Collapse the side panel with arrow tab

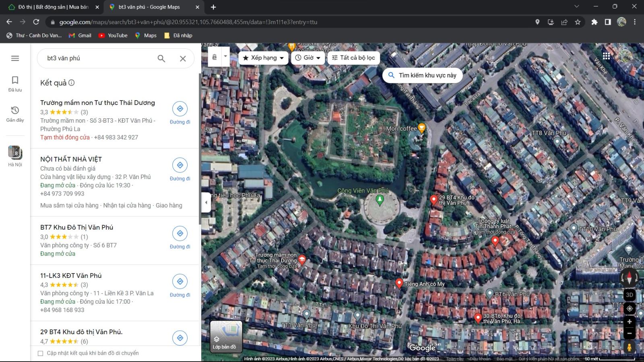click(206, 202)
